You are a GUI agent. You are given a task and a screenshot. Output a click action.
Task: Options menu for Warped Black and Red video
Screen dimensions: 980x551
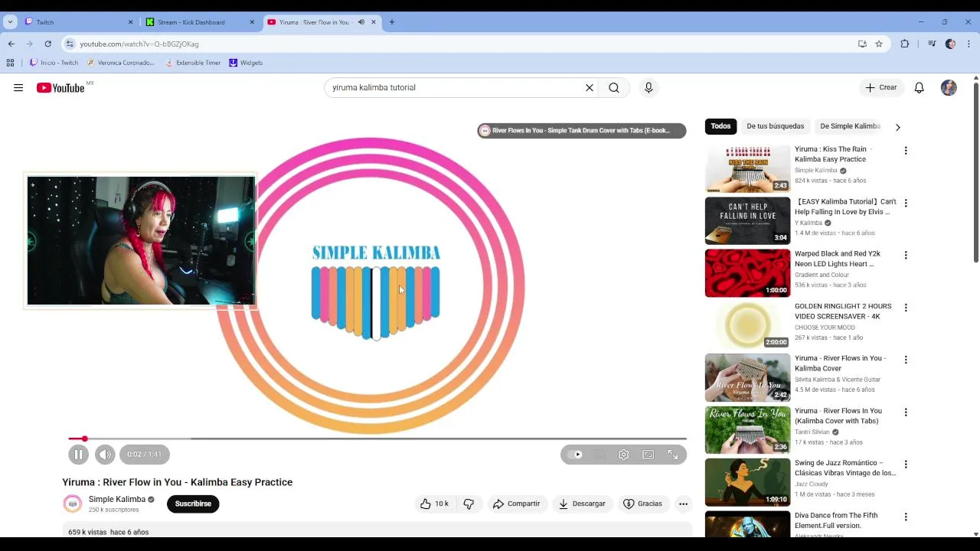[906, 255]
